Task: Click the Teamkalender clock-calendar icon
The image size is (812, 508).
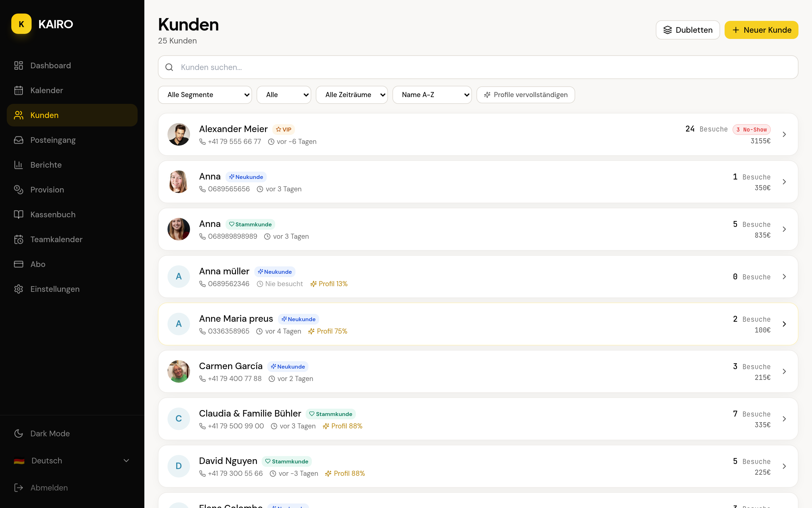Action: (18, 240)
